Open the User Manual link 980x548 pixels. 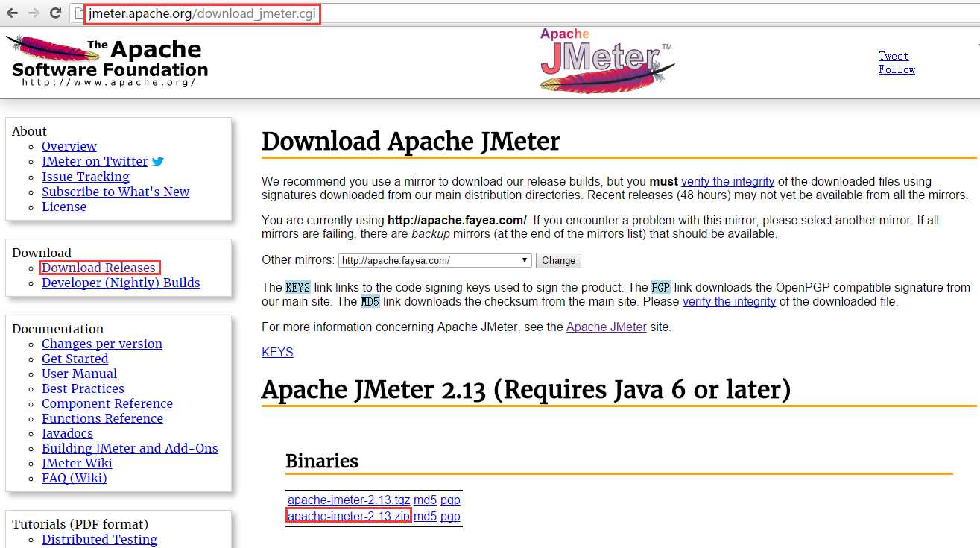[80, 374]
